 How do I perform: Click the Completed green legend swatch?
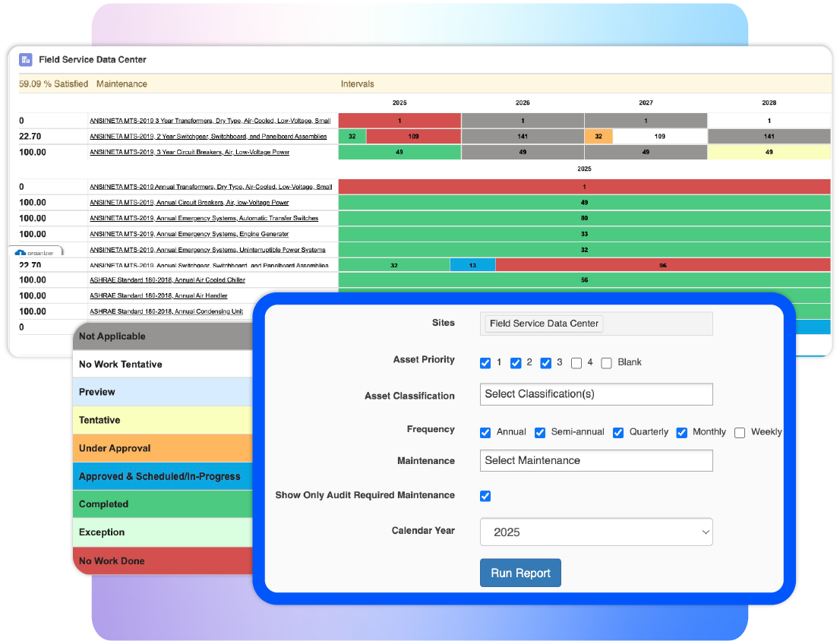pyautogui.click(x=163, y=504)
